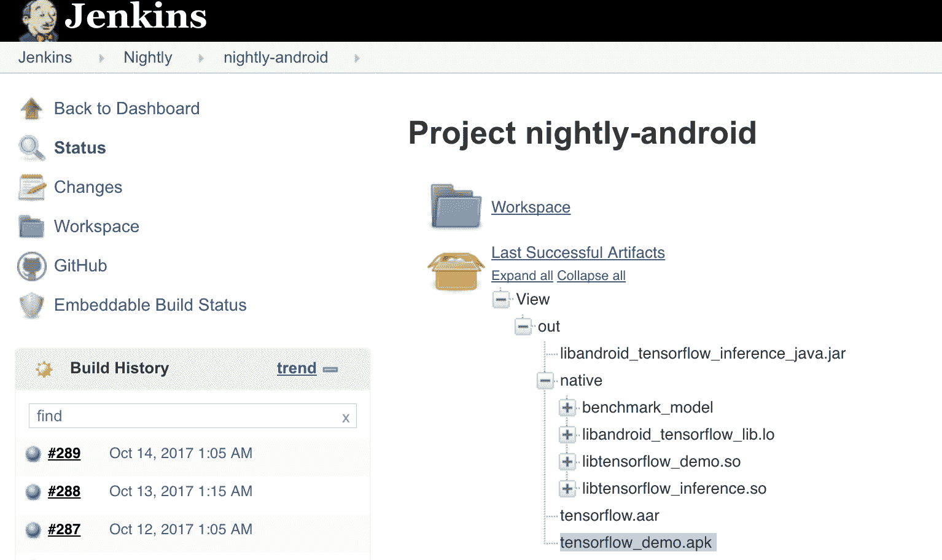Select tensorflow_demo.apk file
The image size is (942, 560).
pyautogui.click(x=636, y=543)
